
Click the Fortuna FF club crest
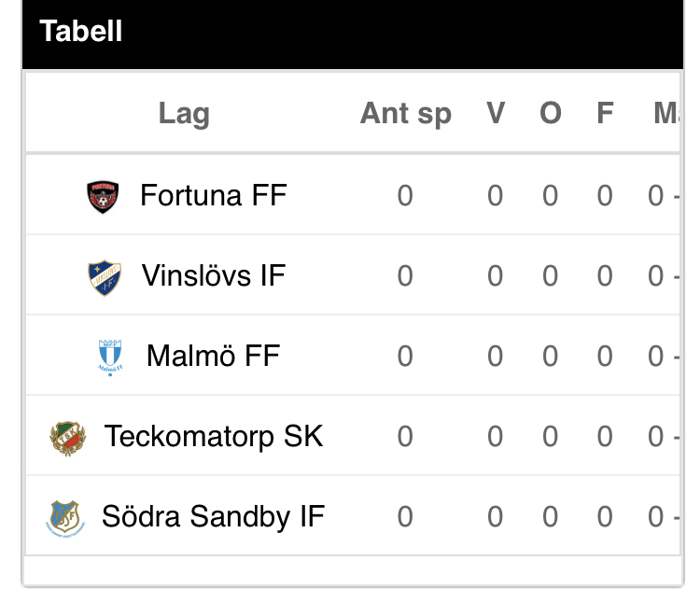[103, 196]
